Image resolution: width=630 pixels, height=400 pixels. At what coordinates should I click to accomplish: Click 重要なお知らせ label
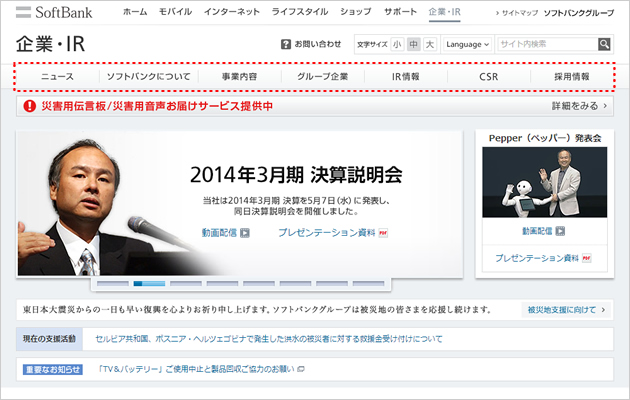click(53, 369)
